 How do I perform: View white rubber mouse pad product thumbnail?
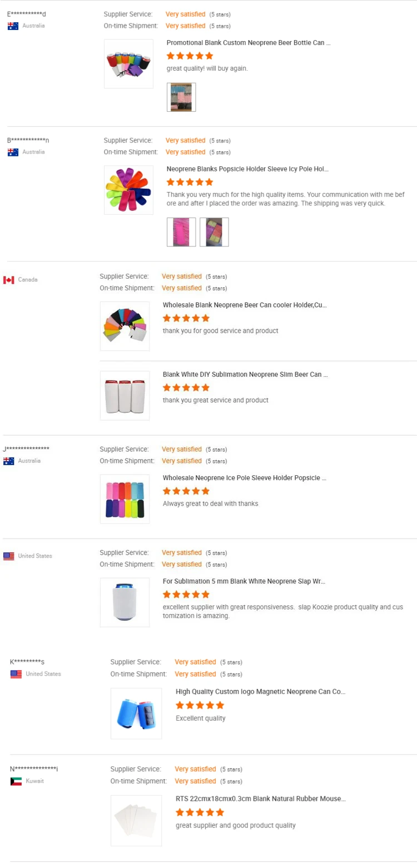pos(136,820)
